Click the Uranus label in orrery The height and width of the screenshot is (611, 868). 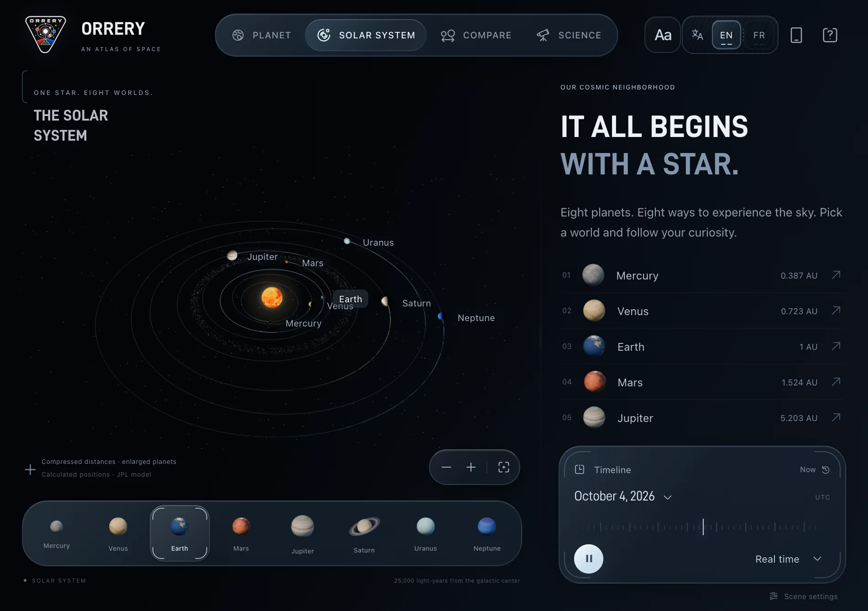(378, 242)
